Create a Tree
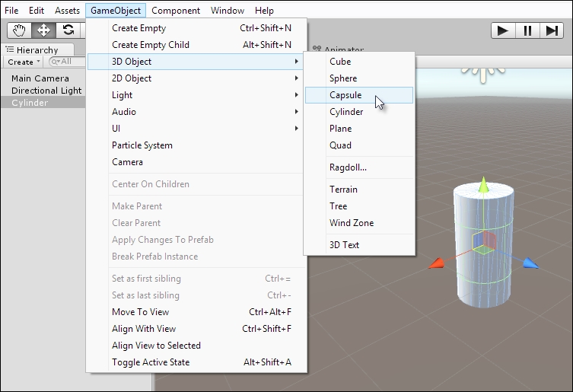The height and width of the screenshot is (392, 573). (359, 206)
